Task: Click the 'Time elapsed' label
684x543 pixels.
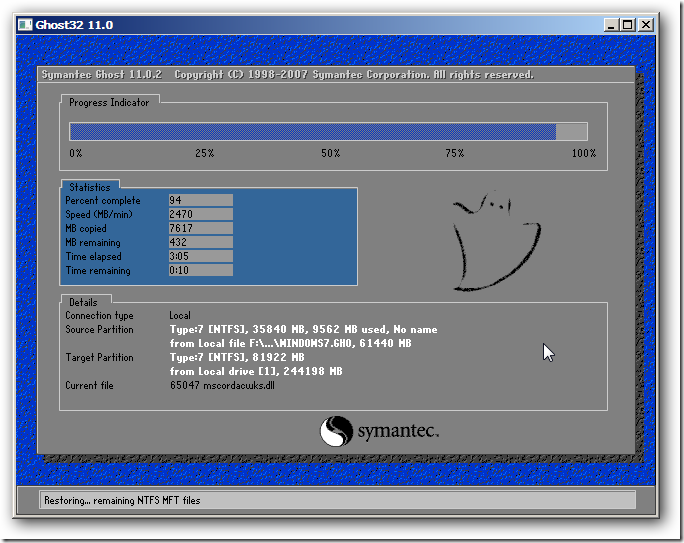Action: [93, 256]
